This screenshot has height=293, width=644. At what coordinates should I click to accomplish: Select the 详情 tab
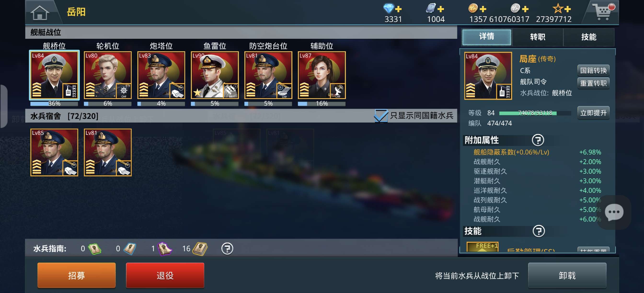pyautogui.click(x=487, y=37)
